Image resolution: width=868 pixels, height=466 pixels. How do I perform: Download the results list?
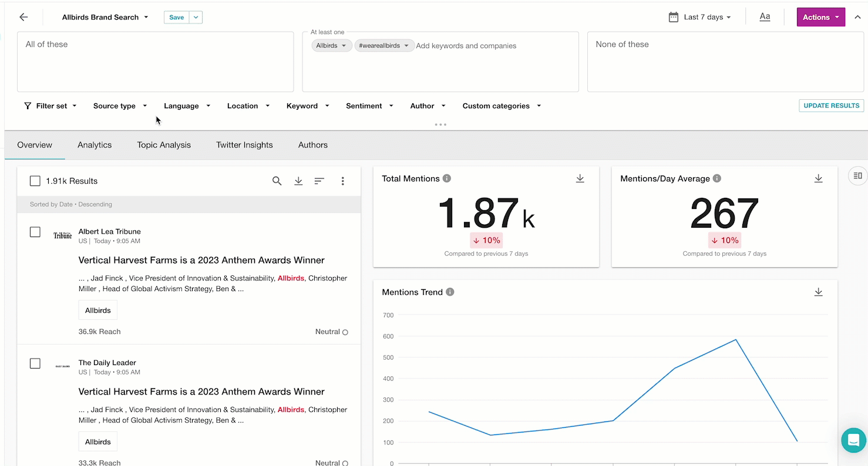[298, 181]
